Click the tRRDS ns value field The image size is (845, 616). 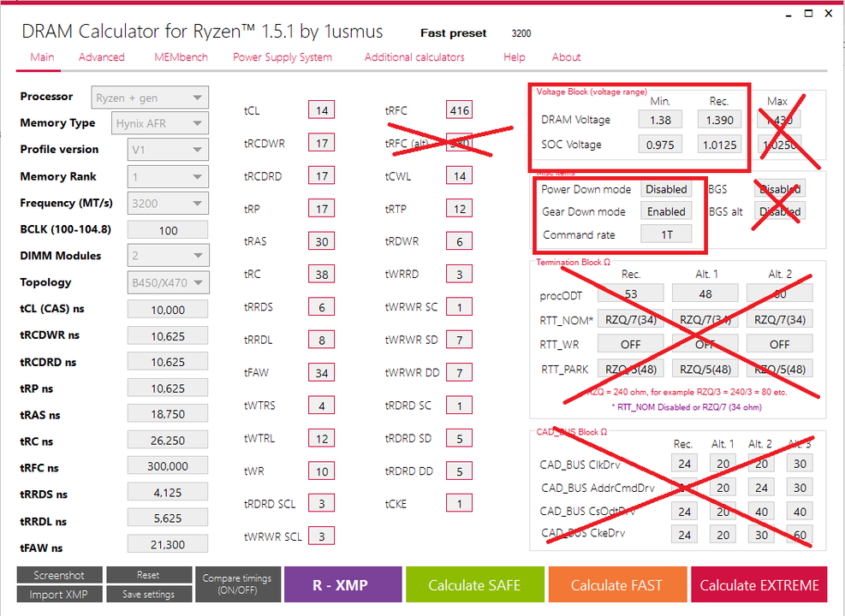tap(168, 492)
